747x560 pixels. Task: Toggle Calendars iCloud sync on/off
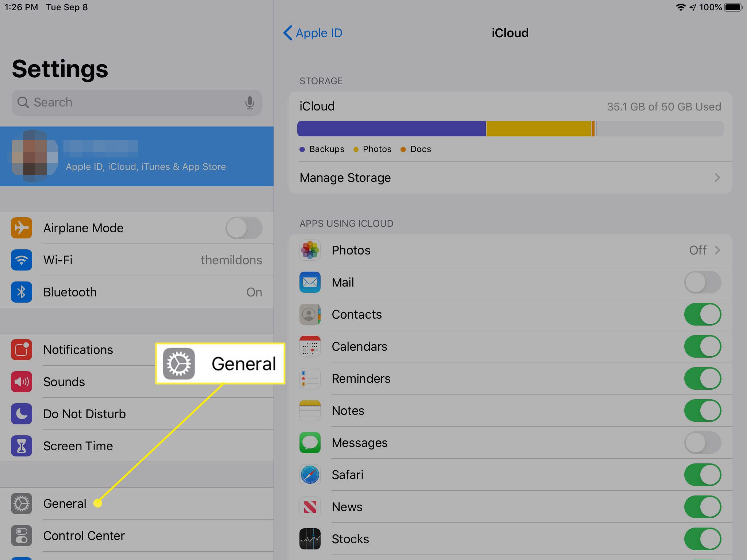[x=704, y=346]
